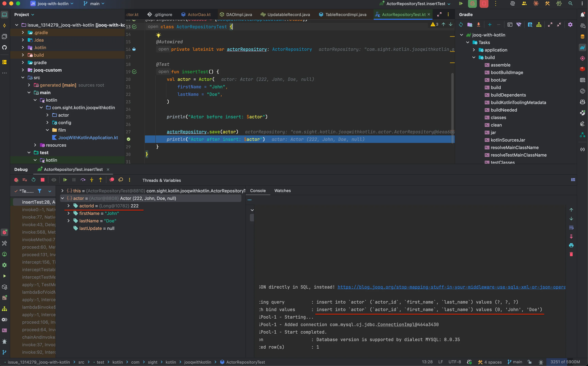This screenshot has height=366, width=588.
Task: Open the jooq-with-kotlin project dropdown
Action: click(52, 4)
